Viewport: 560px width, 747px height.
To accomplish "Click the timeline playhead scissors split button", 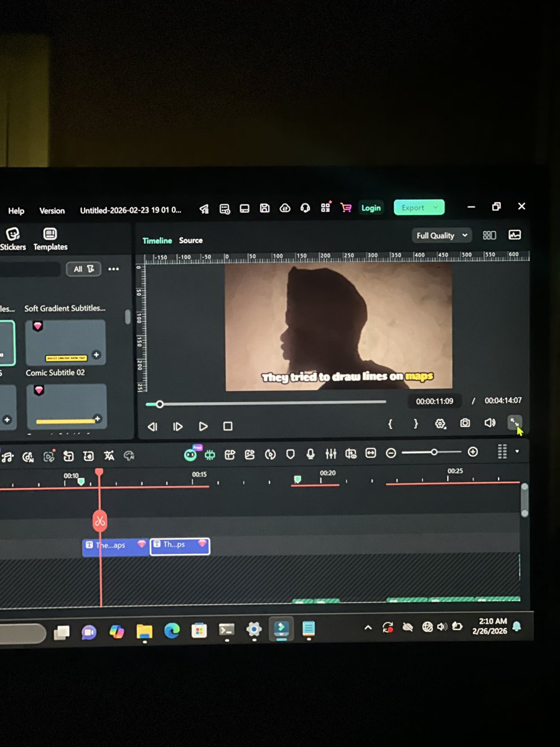I will pos(100,520).
